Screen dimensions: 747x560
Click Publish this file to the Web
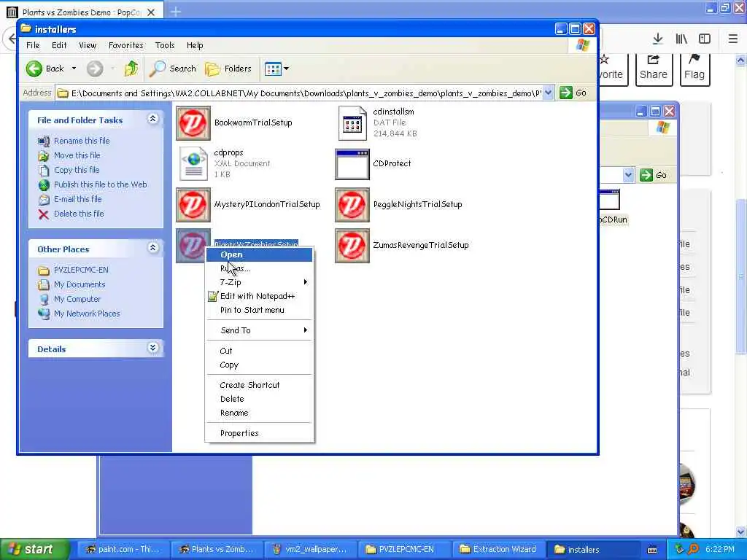point(100,184)
